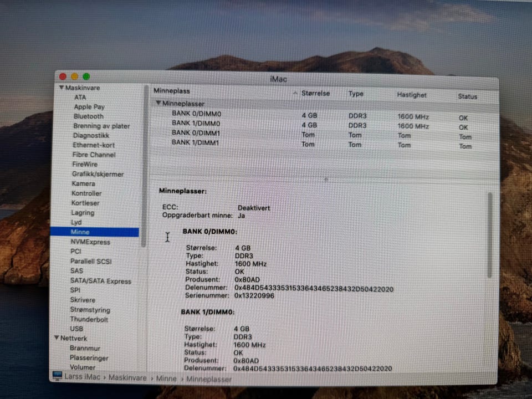Collapse the Maskinvare section triangle
Image resolution: width=532 pixels, height=399 pixels.
click(x=62, y=88)
